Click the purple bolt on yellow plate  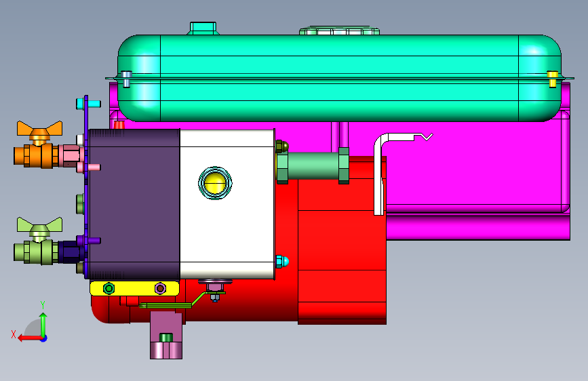(x=161, y=288)
